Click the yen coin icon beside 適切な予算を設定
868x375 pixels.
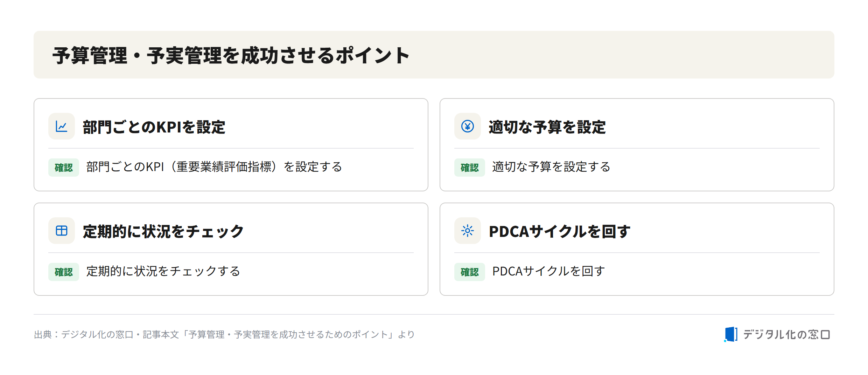pyautogui.click(x=468, y=126)
